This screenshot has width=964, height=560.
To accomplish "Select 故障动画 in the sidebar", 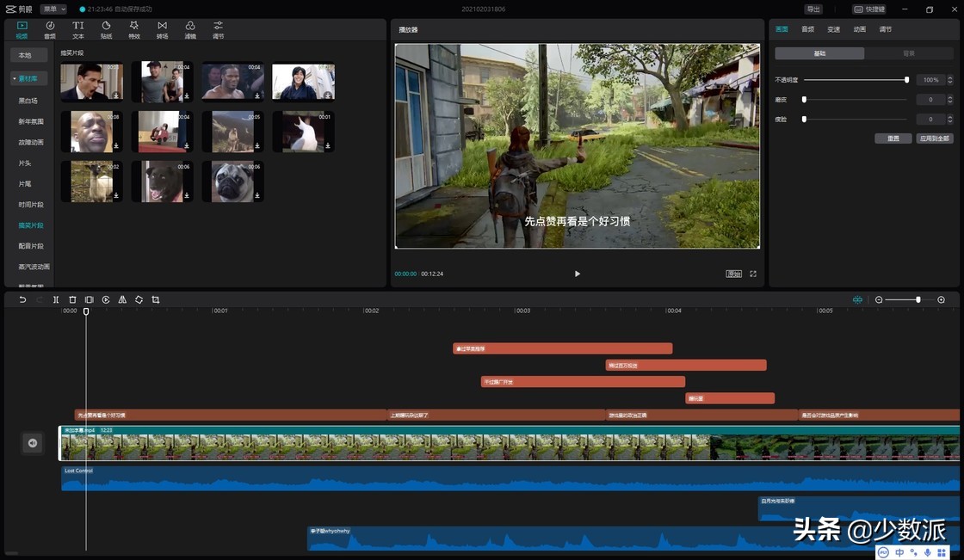I will click(31, 142).
